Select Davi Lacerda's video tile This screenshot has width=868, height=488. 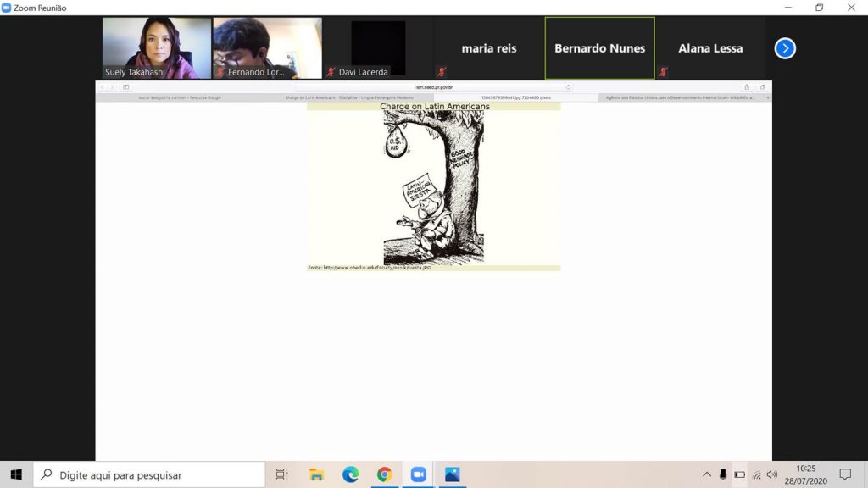pos(378,48)
